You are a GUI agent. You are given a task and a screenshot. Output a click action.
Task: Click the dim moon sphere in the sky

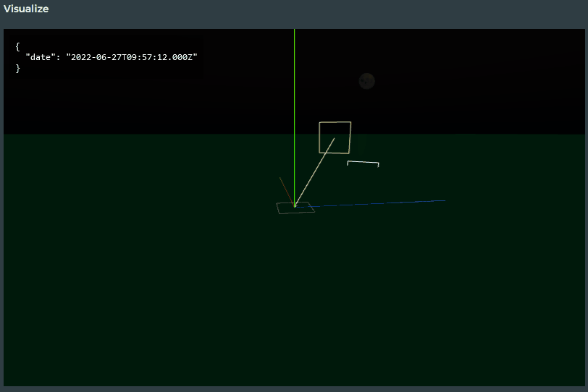coord(366,81)
